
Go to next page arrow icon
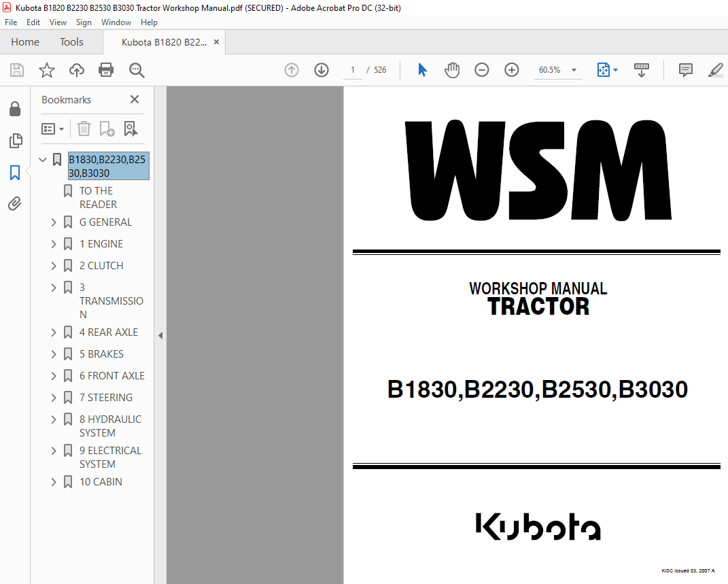(322, 70)
